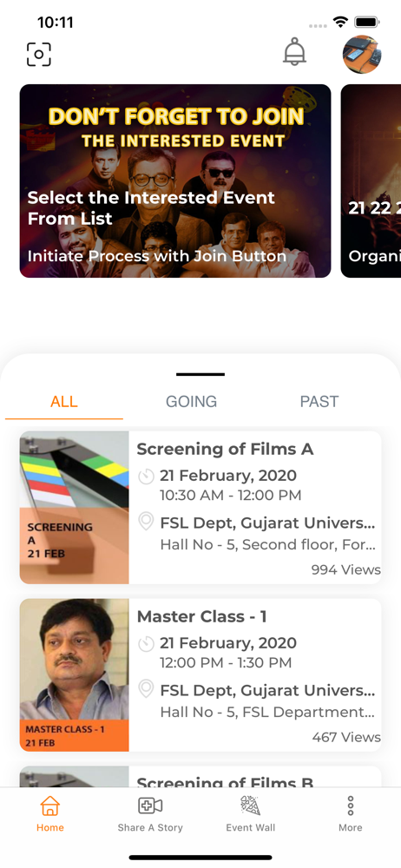The width and height of the screenshot is (401, 868).
Task: Open the QR scanner icon
Action: tap(39, 54)
